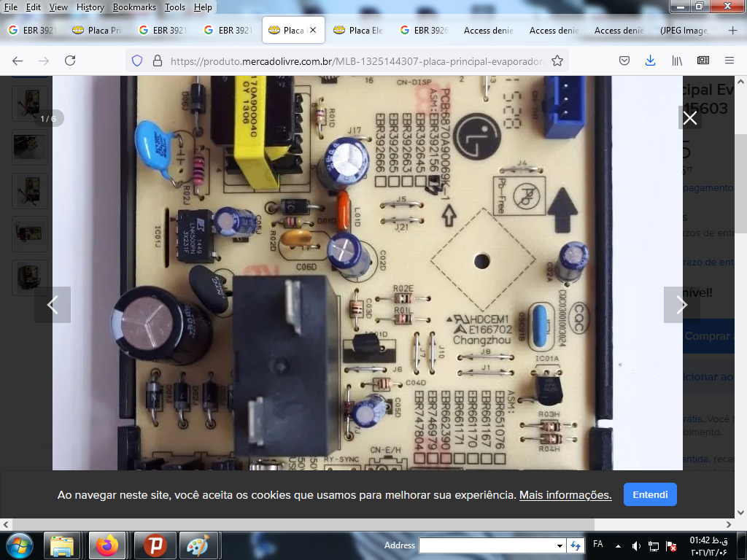Accept cookies with the Entendi button

[650, 495]
